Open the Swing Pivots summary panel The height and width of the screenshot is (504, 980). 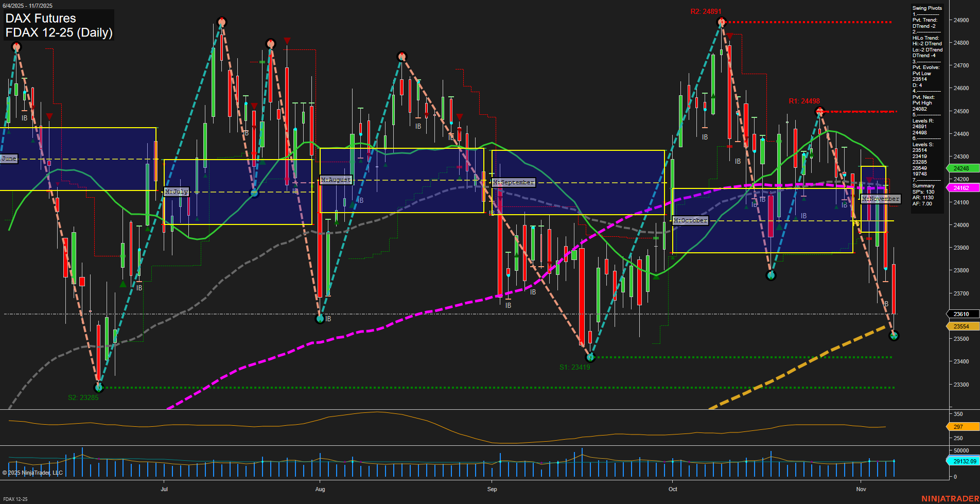927,8
